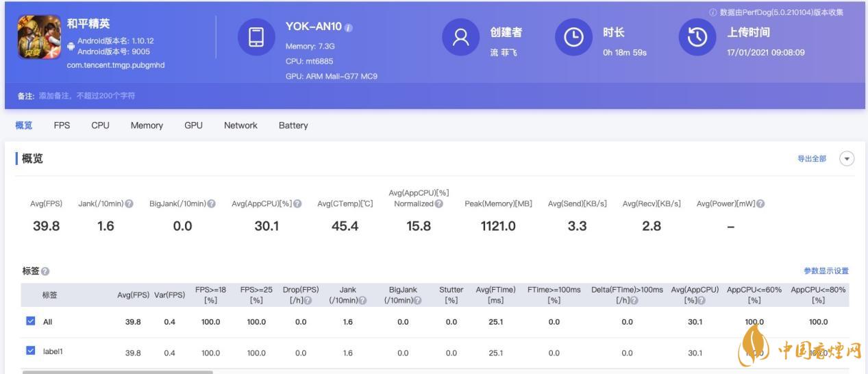The width and height of the screenshot is (868, 374).
Task: Expand the overview dropdown arrow button
Action: tap(847, 159)
